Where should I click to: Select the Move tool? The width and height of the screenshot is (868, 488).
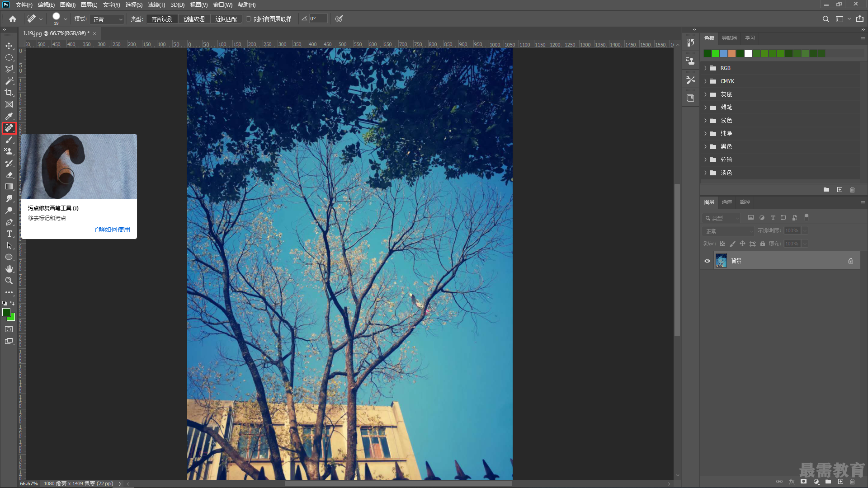(9, 46)
